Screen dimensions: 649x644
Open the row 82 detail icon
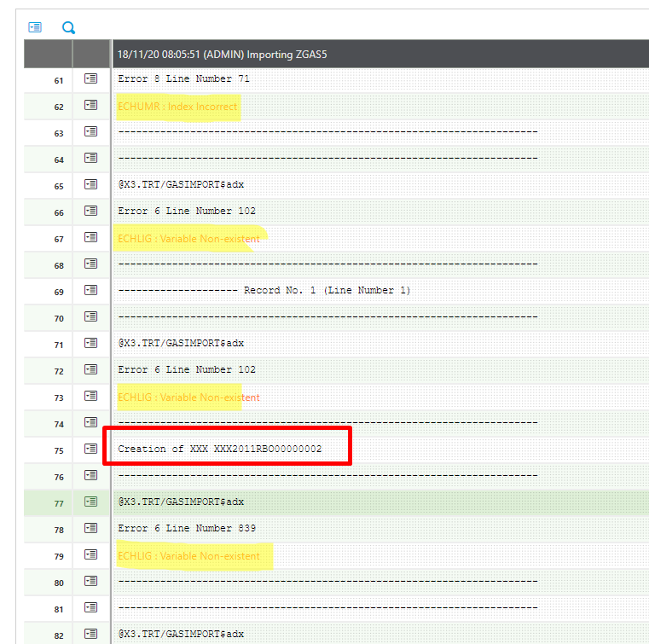91,634
